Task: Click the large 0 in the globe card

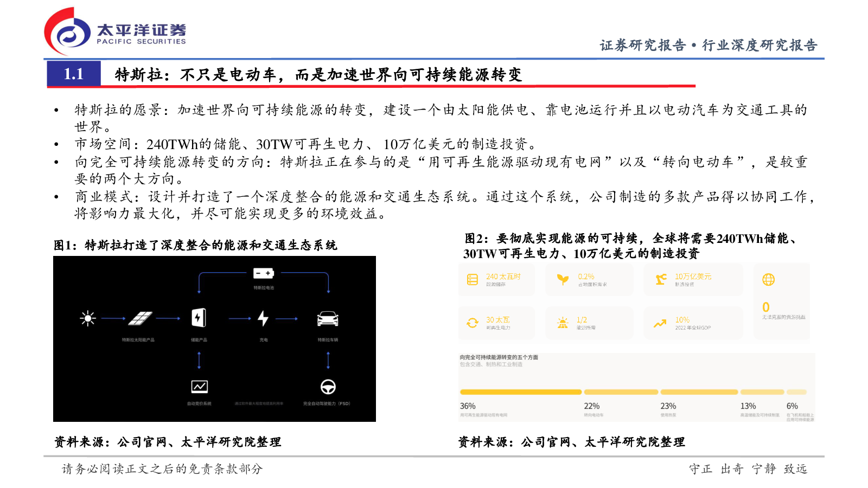Action: click(765, 307)
